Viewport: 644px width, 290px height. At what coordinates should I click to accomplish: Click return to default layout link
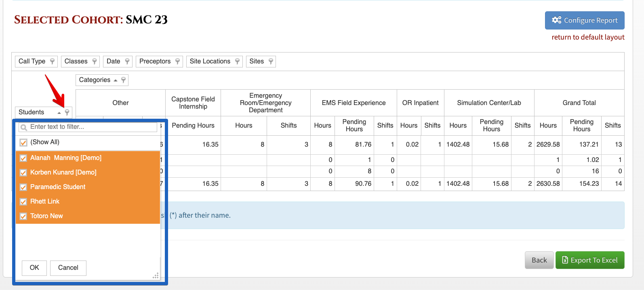pos(588,37)
